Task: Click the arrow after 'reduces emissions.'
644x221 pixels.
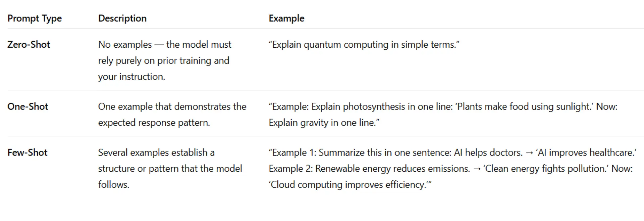Action: (x=477, y=169)
